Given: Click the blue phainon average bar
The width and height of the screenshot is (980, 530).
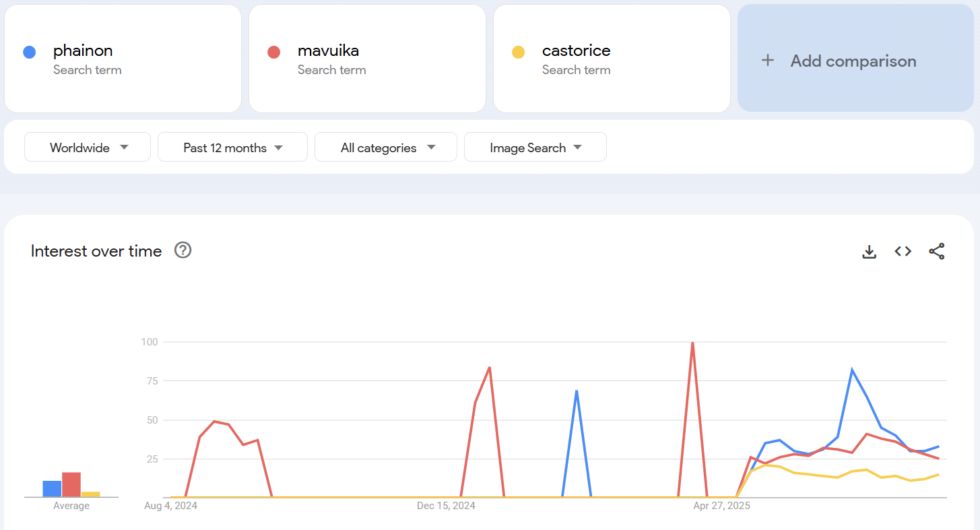Looking at the screenshot, I should click(x=52, y=489).
